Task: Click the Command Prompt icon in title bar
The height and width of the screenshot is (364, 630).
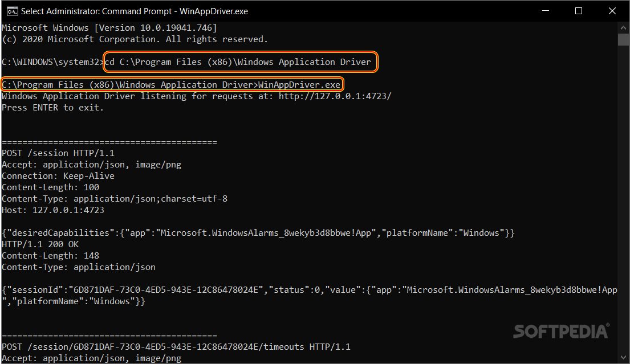Action: tap(12, 11)
